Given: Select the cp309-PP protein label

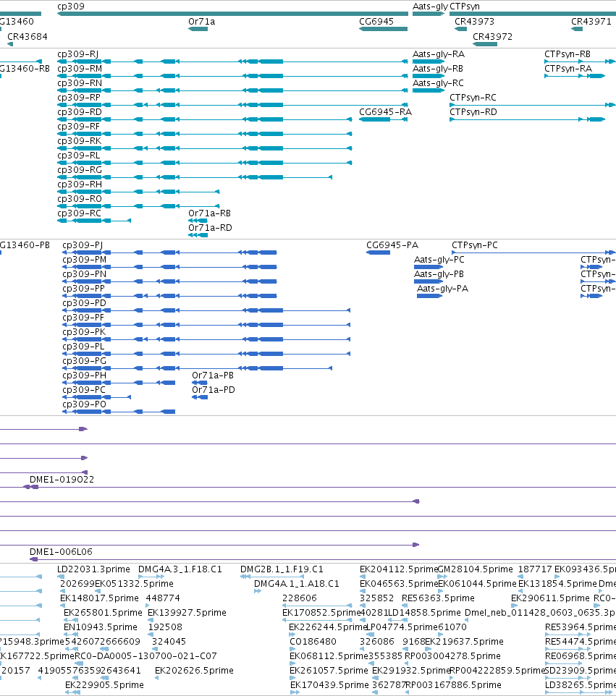Looking at the screenshot, I should coord(83,289).
